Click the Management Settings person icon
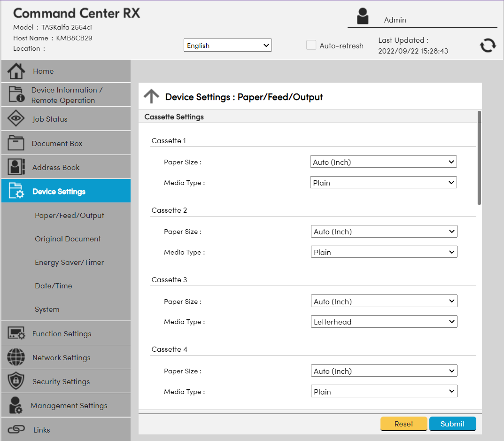Image resolution: width=504 pixels, height=441 pixels. pos(16,405)
